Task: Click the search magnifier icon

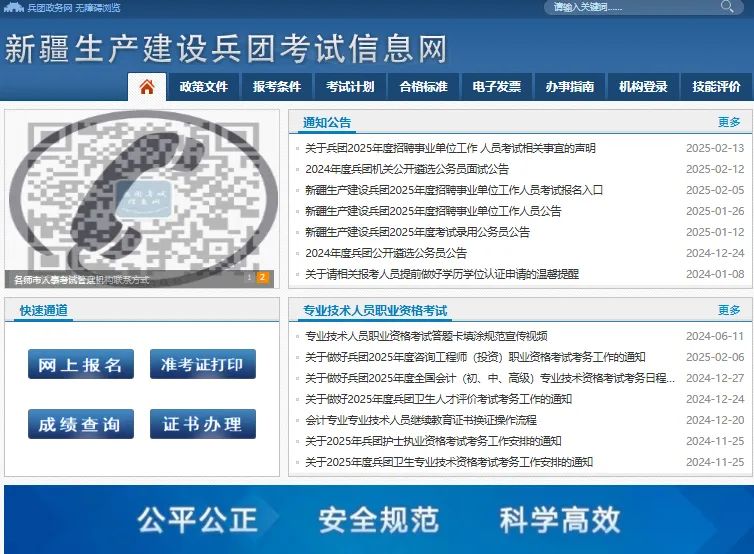Action: click(x=727, y=7)
